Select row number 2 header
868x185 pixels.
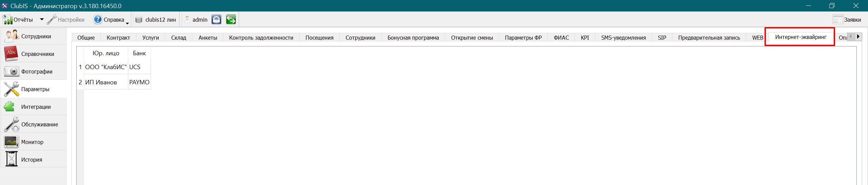80,82
